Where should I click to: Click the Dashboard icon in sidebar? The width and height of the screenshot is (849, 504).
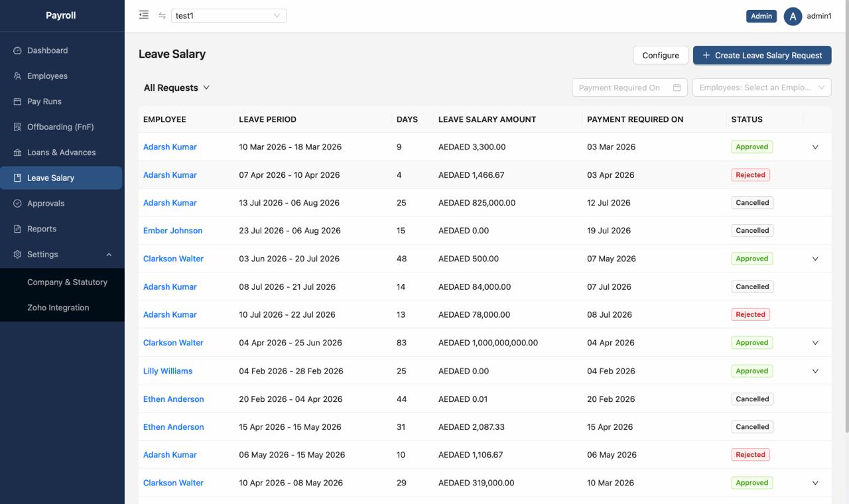(x=17, y=50)
